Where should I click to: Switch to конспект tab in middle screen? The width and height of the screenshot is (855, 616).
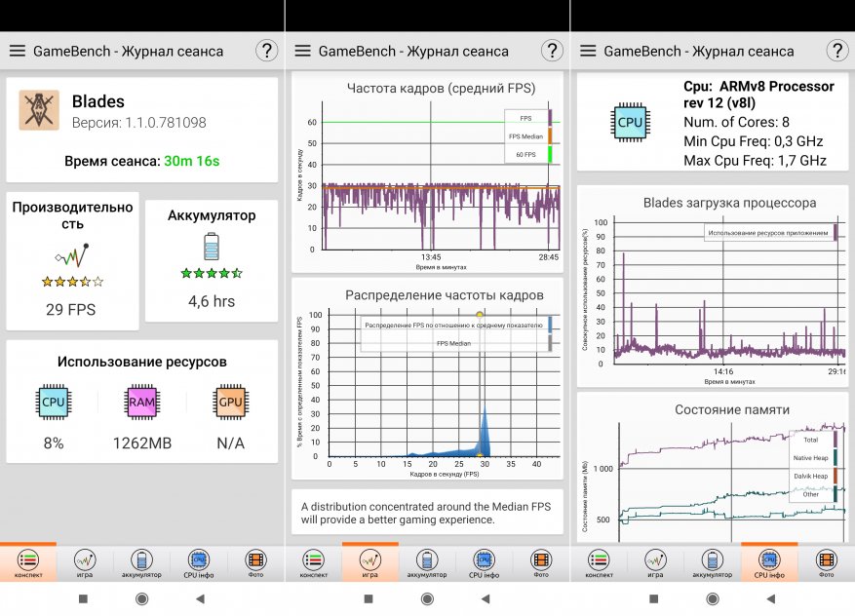pos(314,563)
